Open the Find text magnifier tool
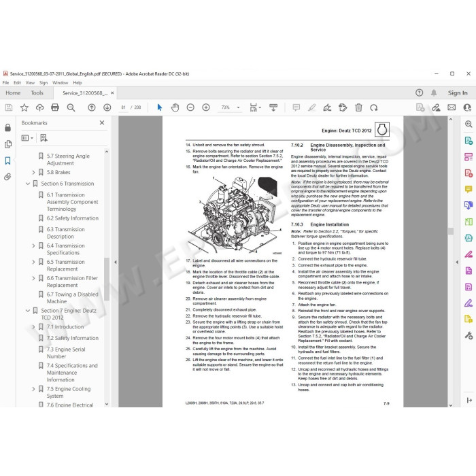 71,107
